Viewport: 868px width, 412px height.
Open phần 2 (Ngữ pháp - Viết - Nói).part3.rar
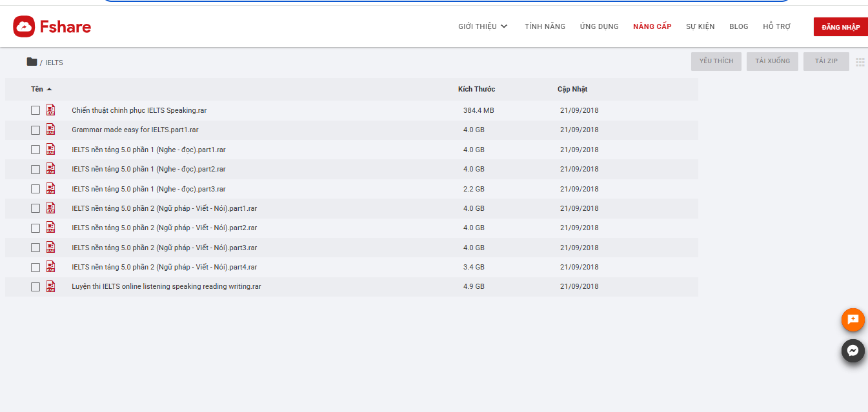tap(165, 248)
